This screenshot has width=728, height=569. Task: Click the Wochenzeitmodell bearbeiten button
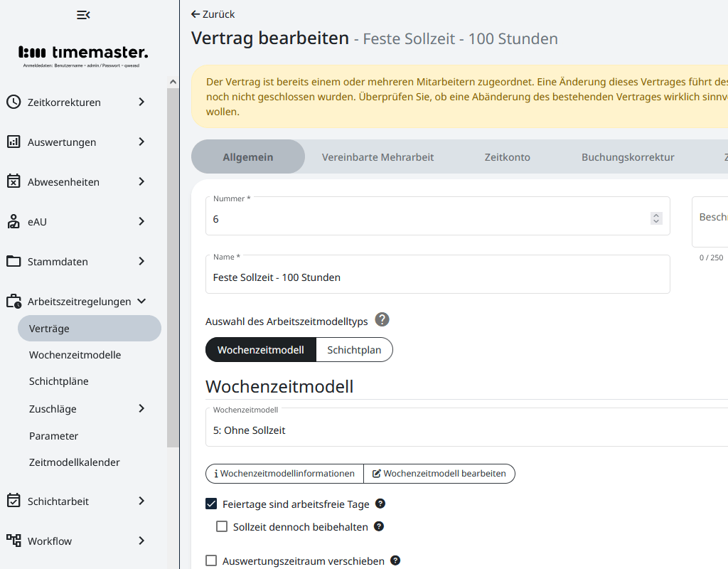click(x=439, y=473)
